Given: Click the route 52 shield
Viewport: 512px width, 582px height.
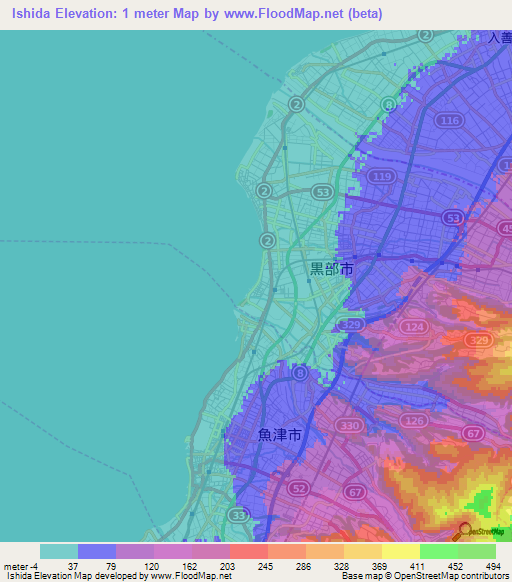Looking at the screenshot, I should pos(299,488).
